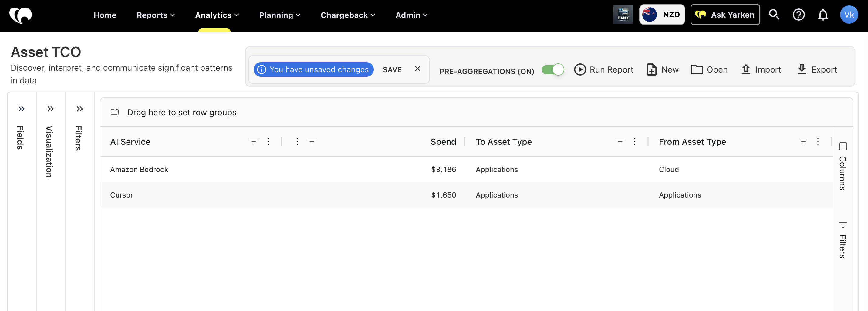Open the AI Service column options menu
The height and width of the screenshot is (311, 868).
pos(268,141)
